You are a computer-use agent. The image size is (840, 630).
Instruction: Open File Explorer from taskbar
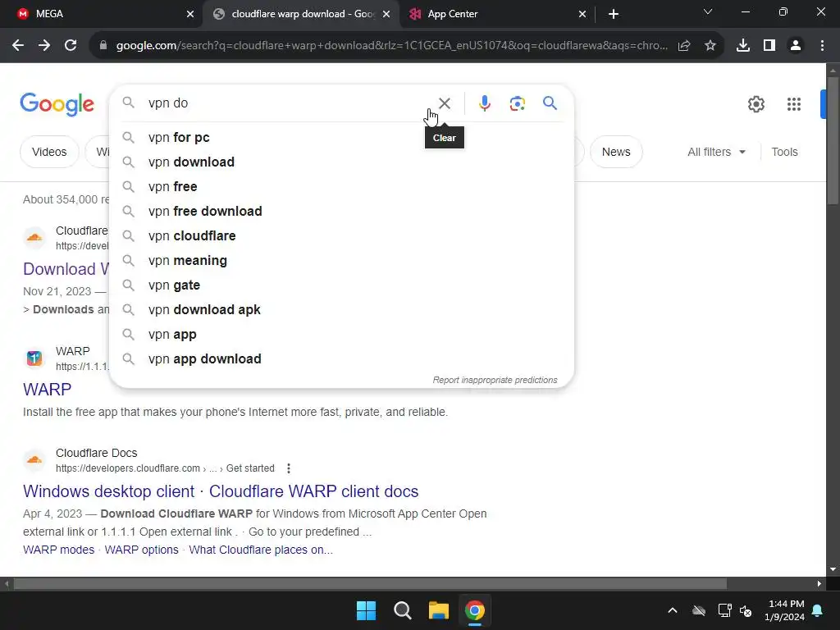click(439, 610)
